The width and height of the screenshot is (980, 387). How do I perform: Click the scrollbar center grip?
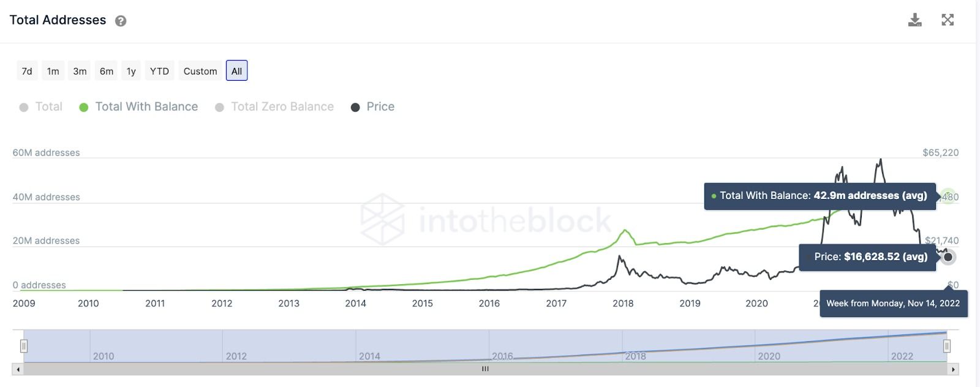[485, 369]
